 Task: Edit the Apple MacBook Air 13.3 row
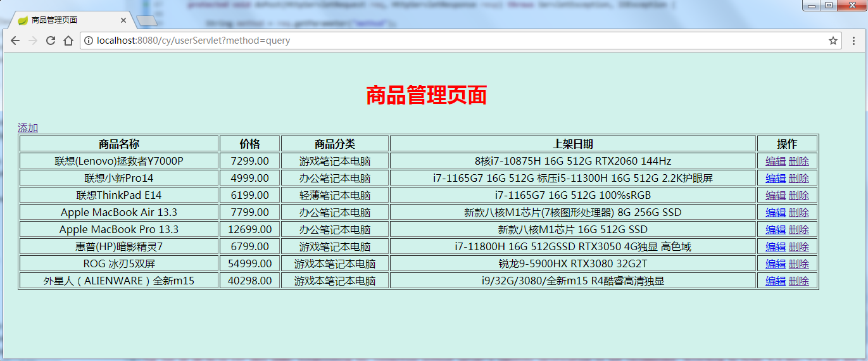click(x=776, y=212)
